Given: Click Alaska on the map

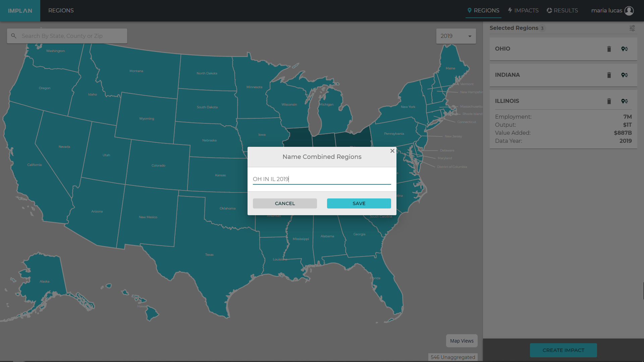Looking at the screenshot, I should tap(45, 282).
